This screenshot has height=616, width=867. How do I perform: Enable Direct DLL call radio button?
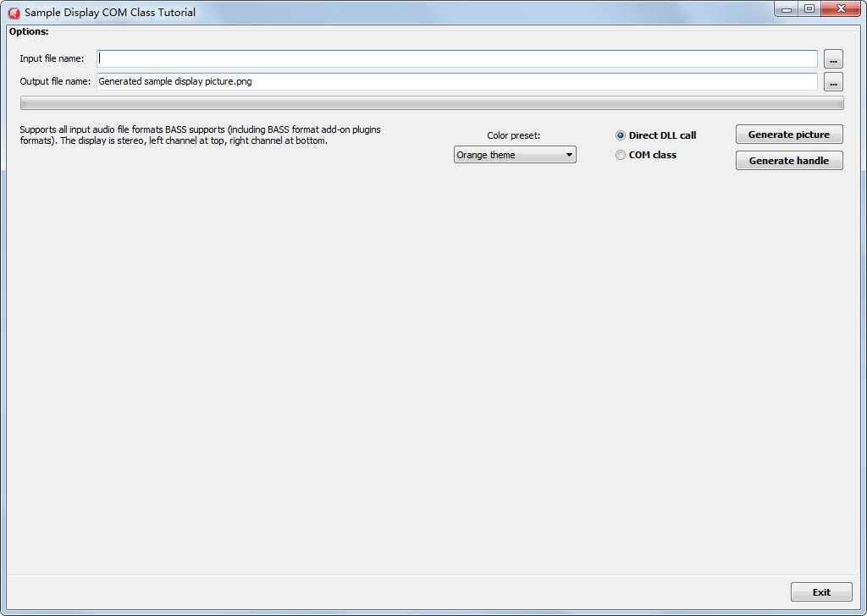(621, 135)
